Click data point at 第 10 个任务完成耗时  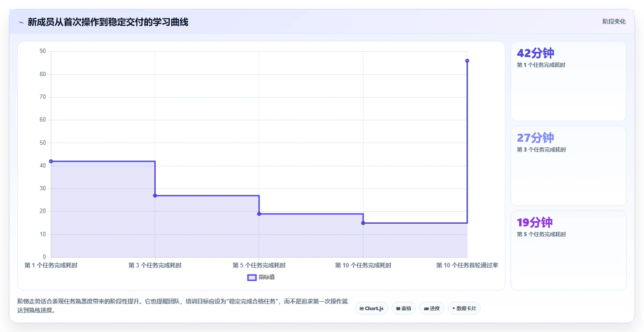[x=363, y=223]
